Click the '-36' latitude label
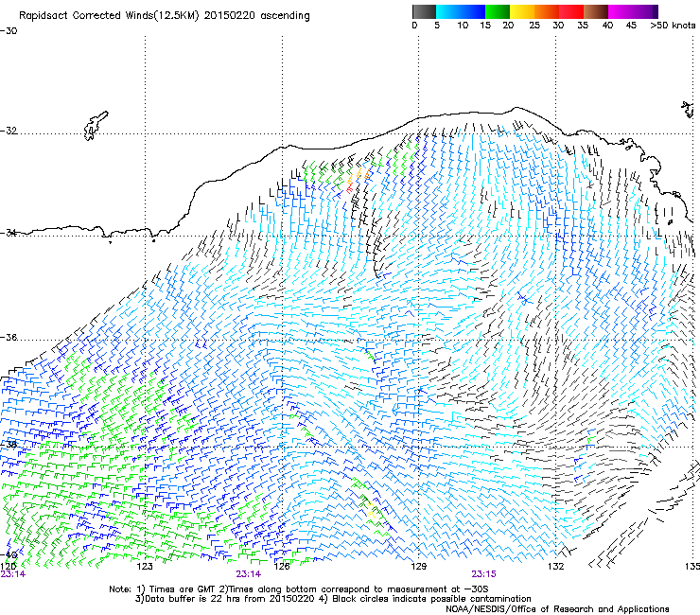700x615 pixels. click(9, 337)
